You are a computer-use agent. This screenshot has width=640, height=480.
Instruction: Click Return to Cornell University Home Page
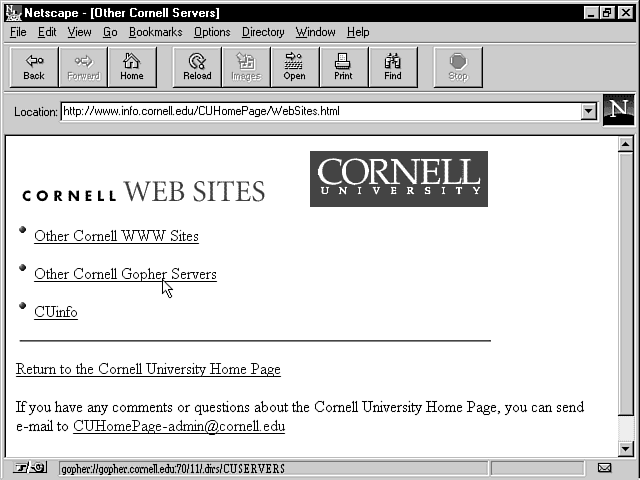(x=148, y=370)
